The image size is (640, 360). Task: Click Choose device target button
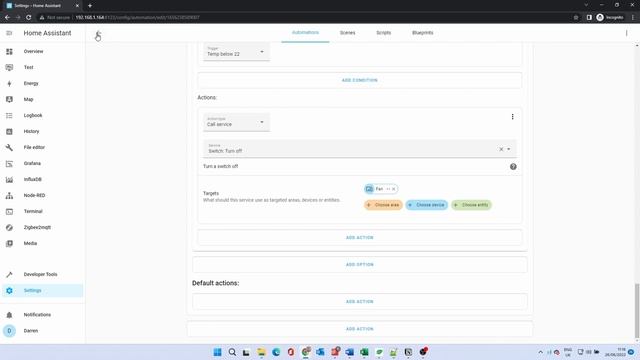point(427,205)
